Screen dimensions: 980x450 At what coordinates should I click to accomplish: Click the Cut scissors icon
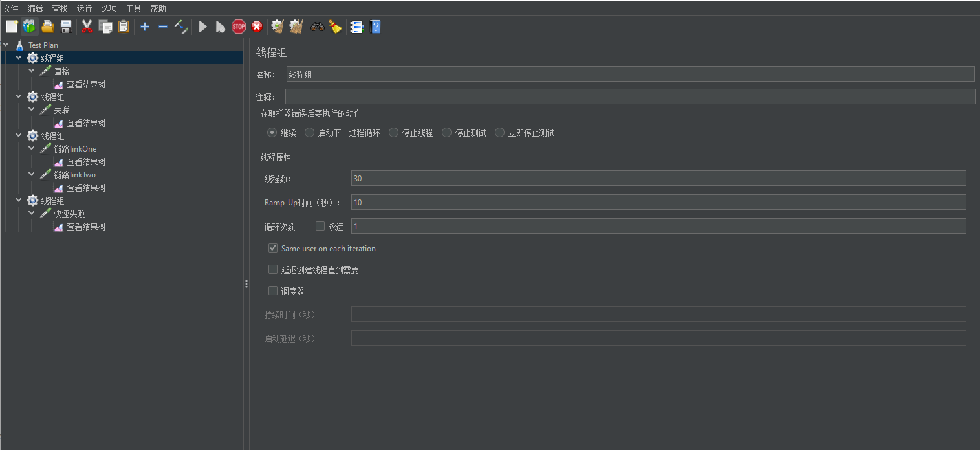(87, 27)
